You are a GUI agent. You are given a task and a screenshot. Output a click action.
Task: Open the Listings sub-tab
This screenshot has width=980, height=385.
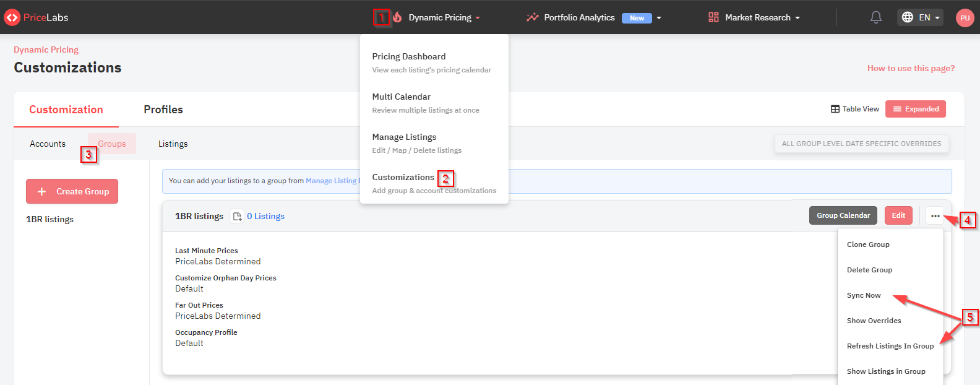coord(173,144)
